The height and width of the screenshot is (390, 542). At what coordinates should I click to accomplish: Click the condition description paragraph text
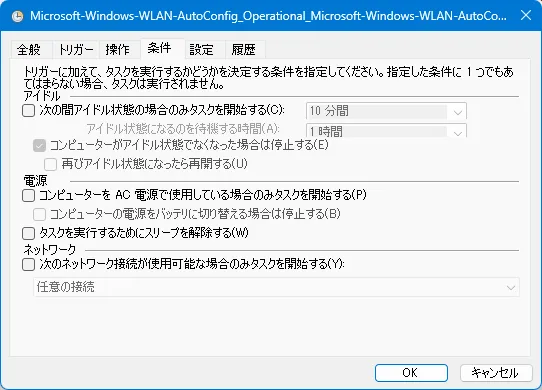tap(268, 78)
